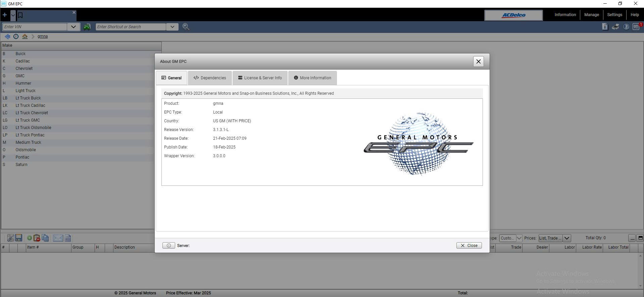
Task: Click the edit order notes icon
Action: (10, 238)
